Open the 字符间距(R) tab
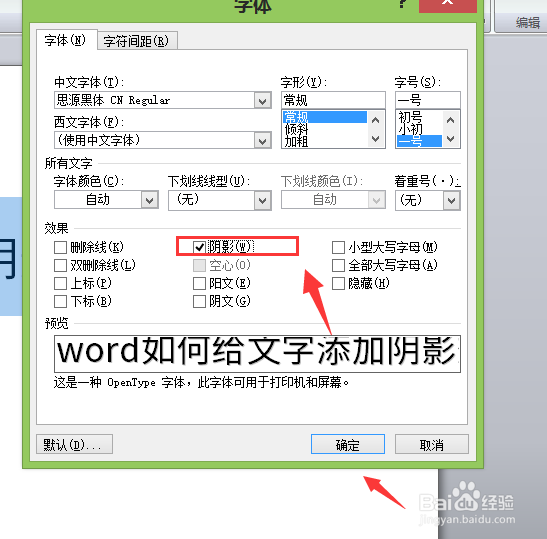This screenshot has width=547, height=539. point(136,41)
